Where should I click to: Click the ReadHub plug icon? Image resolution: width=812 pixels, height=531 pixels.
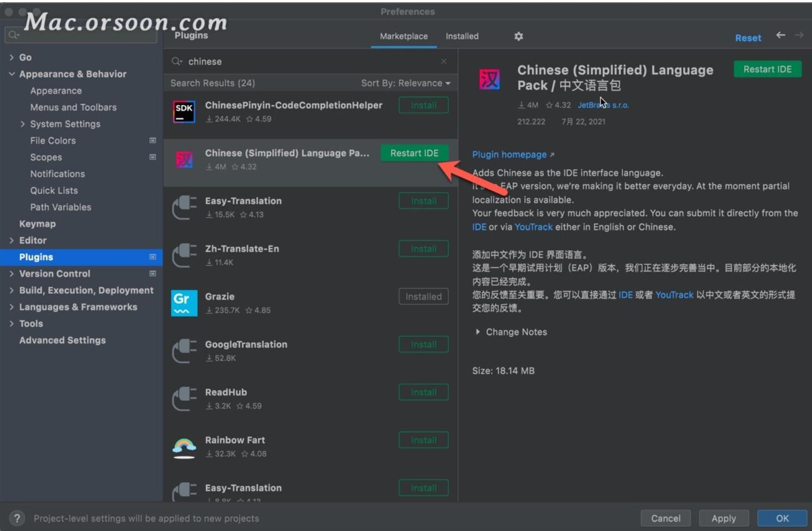[184, 399]
